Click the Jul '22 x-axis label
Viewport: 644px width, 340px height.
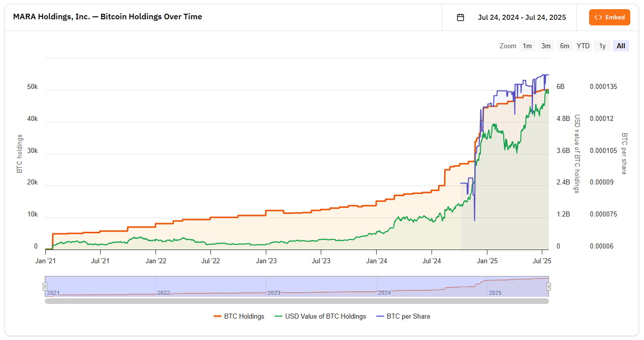(x=210, y=261)
